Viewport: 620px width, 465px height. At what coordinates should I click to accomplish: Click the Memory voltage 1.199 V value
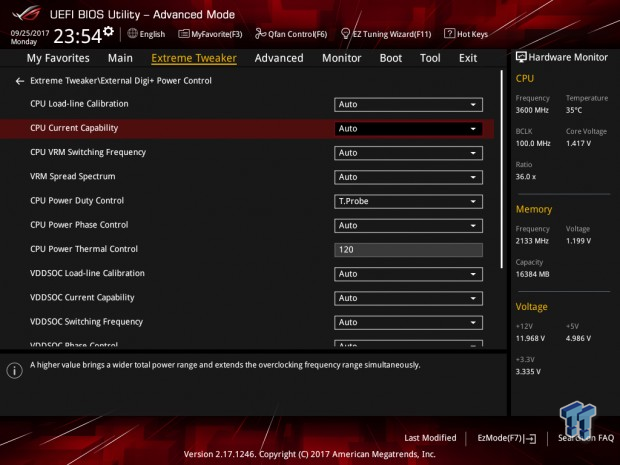click(x=578, y=241)
